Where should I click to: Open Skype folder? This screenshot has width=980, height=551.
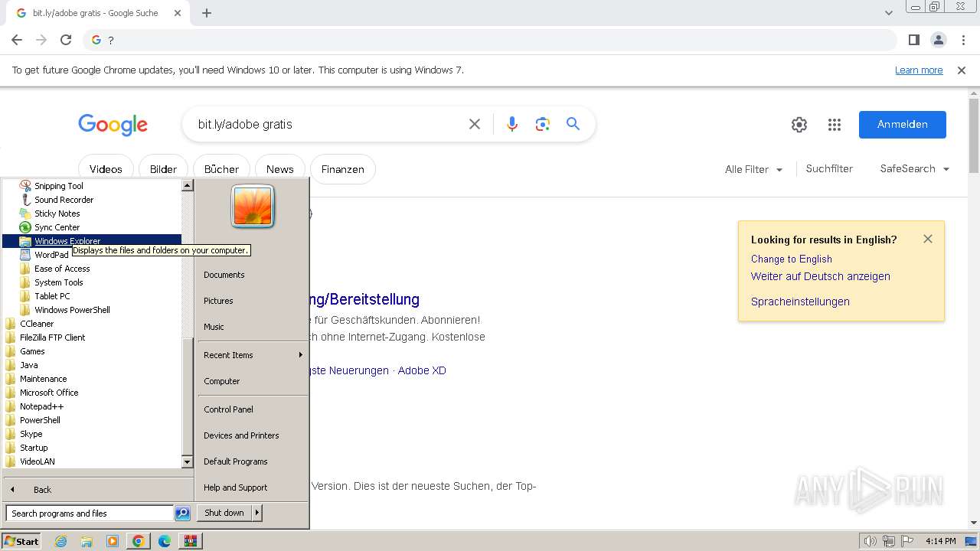[x=31, y=434]
